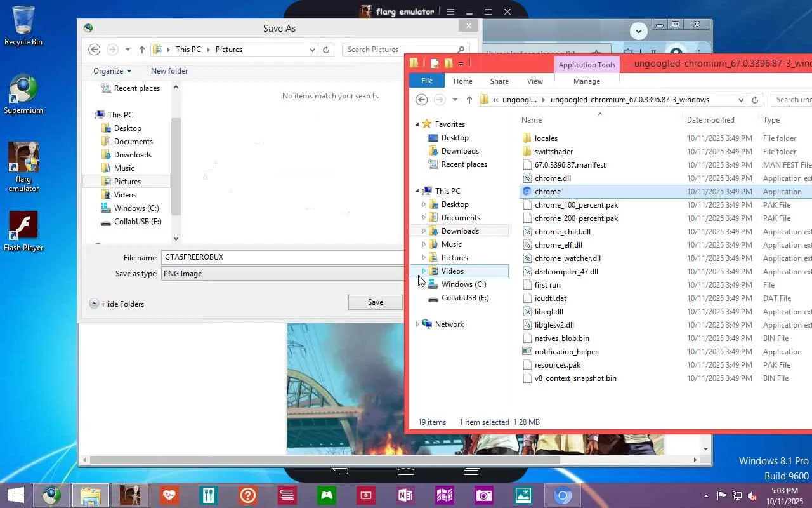Screen dimensions: 812x508
Task: Click the browser window horizontal scrollbar
Action: pyautogui.click(x=325, y=460)
